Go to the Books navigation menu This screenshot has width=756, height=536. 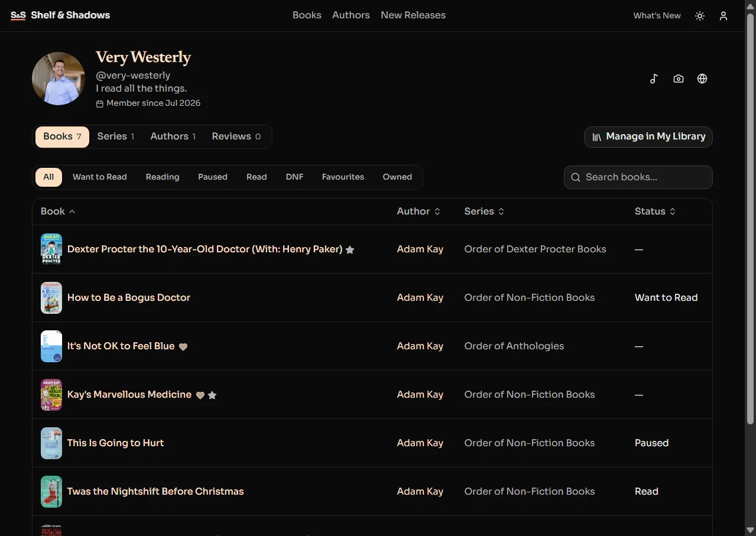pyautogui.click(x=307, y=15)
